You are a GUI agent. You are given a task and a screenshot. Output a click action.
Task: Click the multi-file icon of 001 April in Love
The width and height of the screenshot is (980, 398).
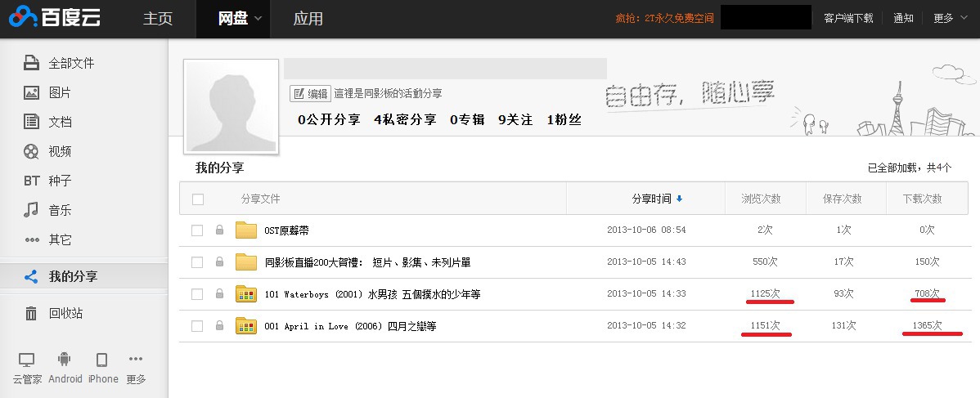pos(246,325)
